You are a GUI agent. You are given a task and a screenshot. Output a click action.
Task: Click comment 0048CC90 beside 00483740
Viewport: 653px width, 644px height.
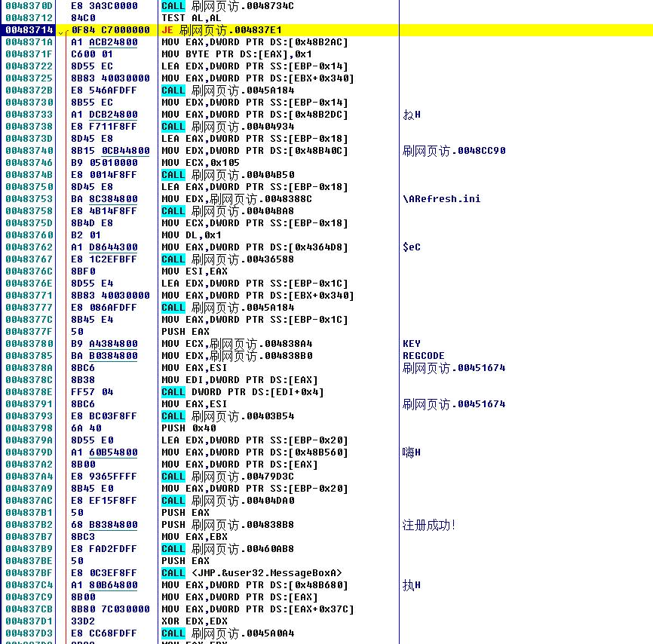(x=454, y=150)
